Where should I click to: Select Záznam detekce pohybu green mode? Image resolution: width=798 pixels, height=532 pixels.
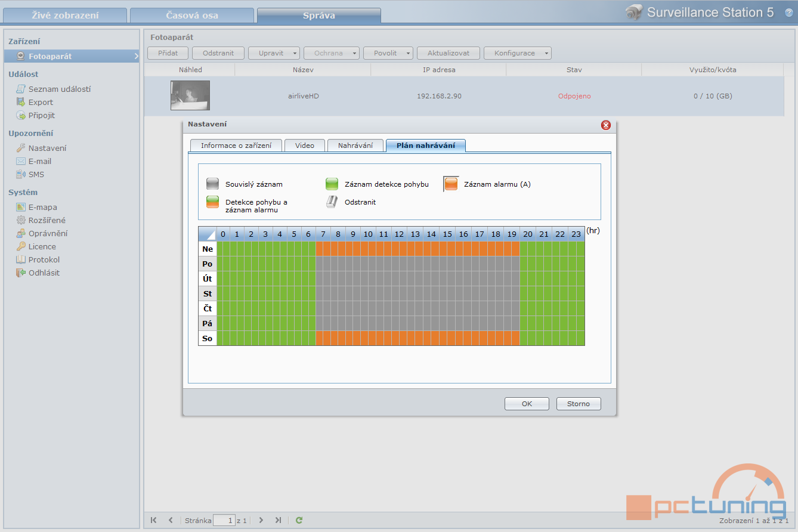[332, 184]
